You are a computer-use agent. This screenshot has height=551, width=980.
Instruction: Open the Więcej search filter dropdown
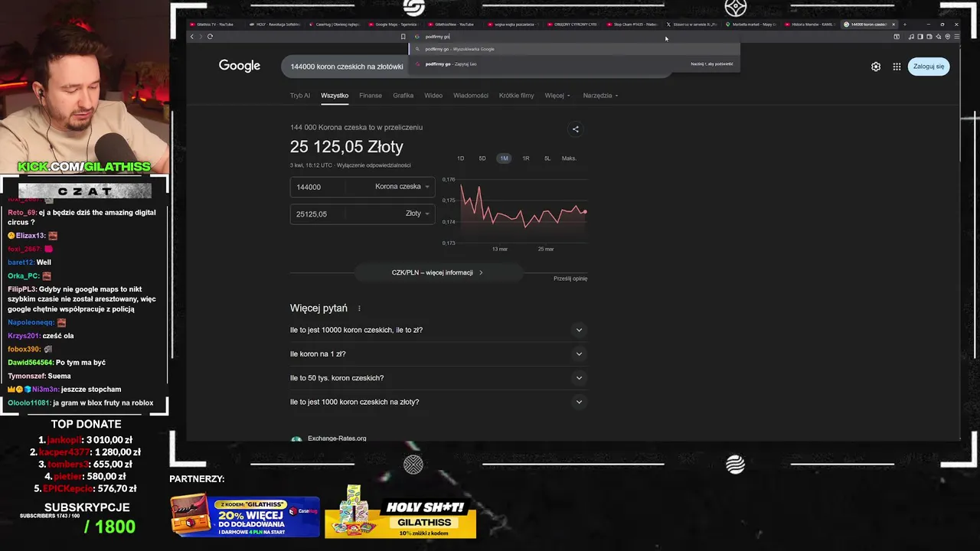[x=557, y=96]
